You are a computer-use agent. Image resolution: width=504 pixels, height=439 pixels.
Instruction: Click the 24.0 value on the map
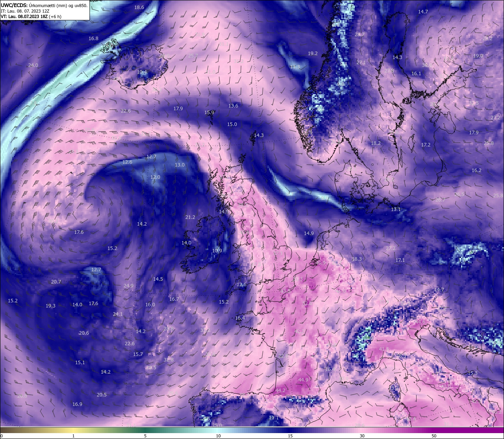[33, 65]
